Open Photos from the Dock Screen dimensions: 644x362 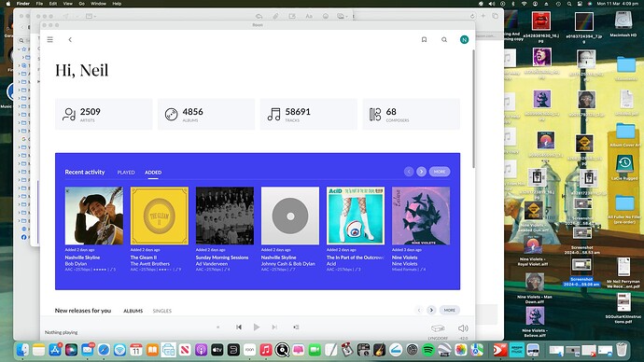461,350
